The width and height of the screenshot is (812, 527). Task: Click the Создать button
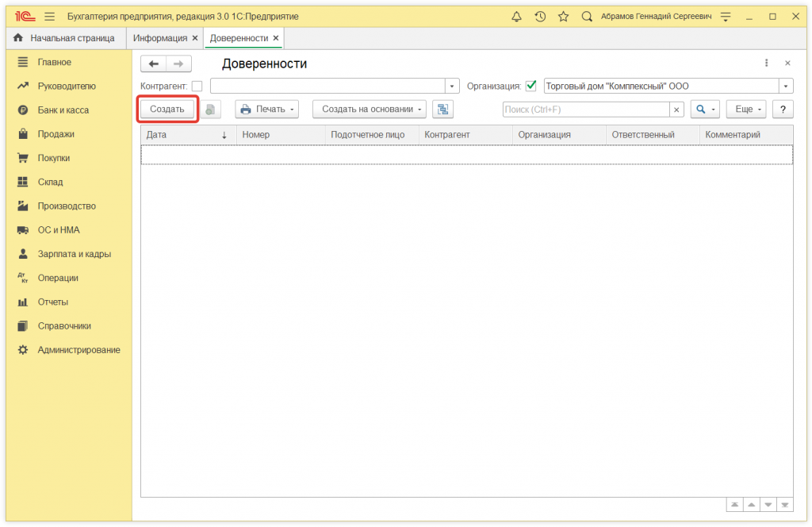[x=167, y=110]
